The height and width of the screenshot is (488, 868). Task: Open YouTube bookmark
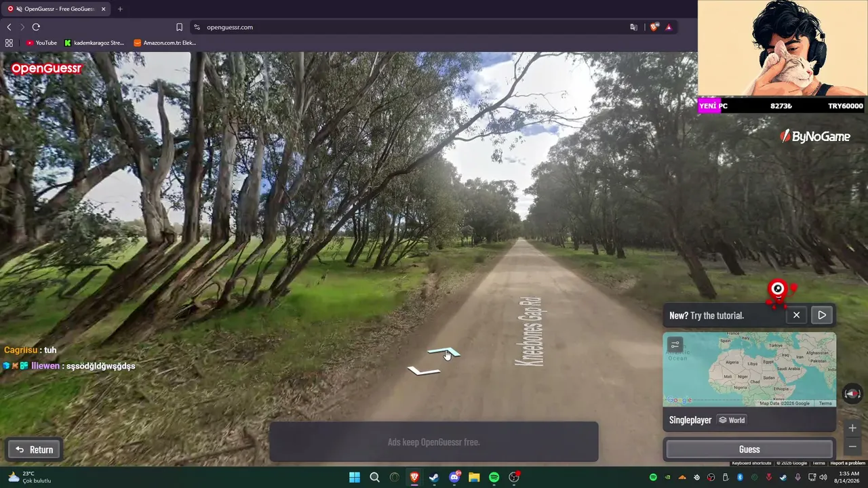pos(41,43)
